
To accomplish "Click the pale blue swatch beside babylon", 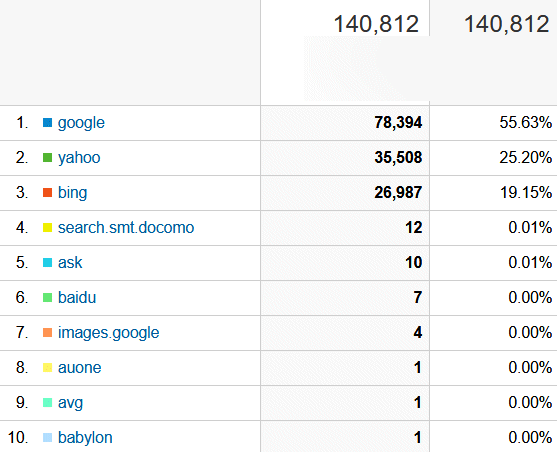I will click(47, 437).
